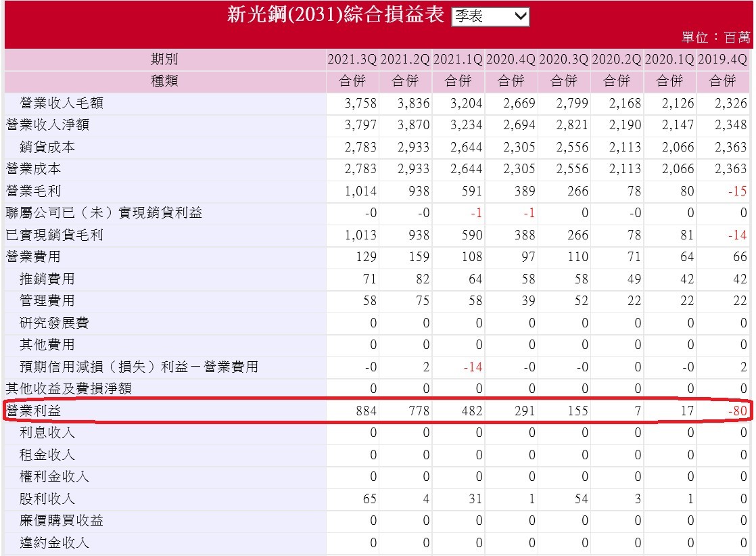
Task: Click the 股利收入 row label
Action: 47,499
